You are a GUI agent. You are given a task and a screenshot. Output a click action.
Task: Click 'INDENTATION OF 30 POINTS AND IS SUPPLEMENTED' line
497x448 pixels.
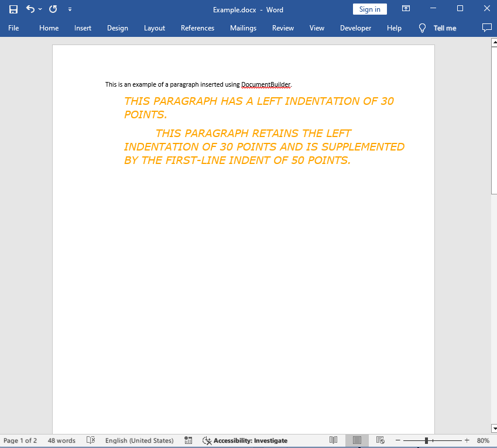264,147
